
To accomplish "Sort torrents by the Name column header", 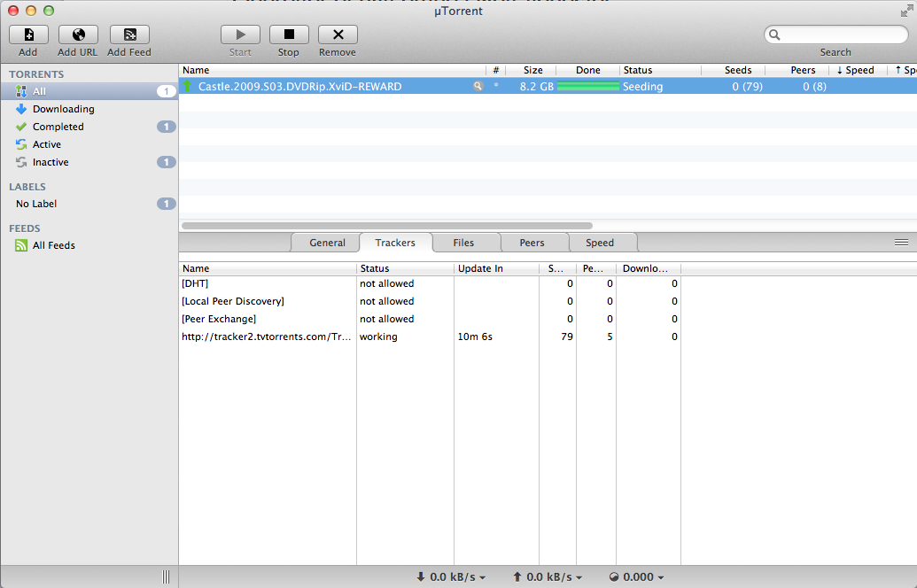I will pos(331,70).
